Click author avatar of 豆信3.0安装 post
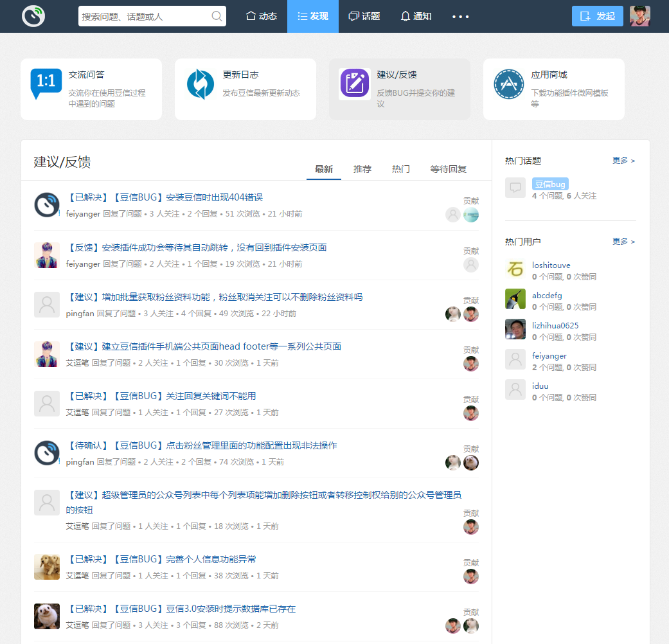Screen dimensions: 669x644 (46, 617)
